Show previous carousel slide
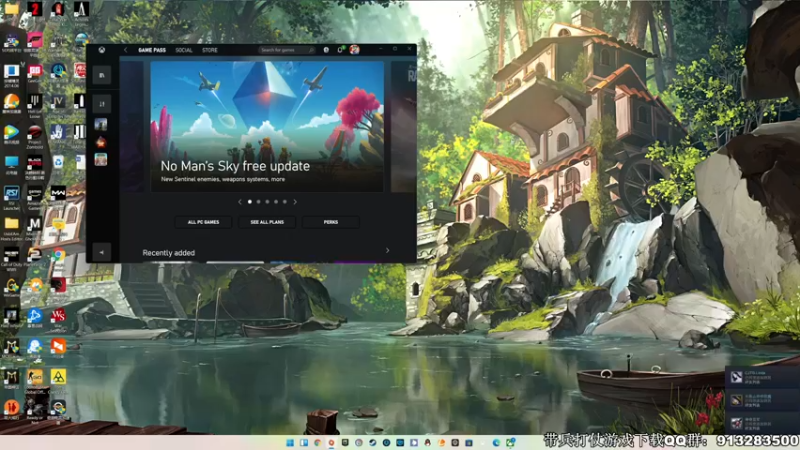This screenshot has height=450, width=800. tap(240, 202)
